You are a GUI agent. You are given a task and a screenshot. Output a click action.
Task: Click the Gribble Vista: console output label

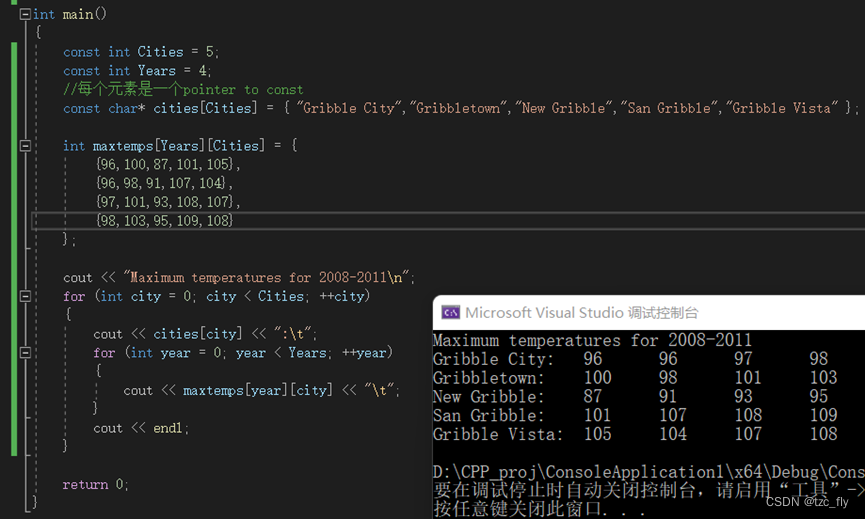coord(498,434)
